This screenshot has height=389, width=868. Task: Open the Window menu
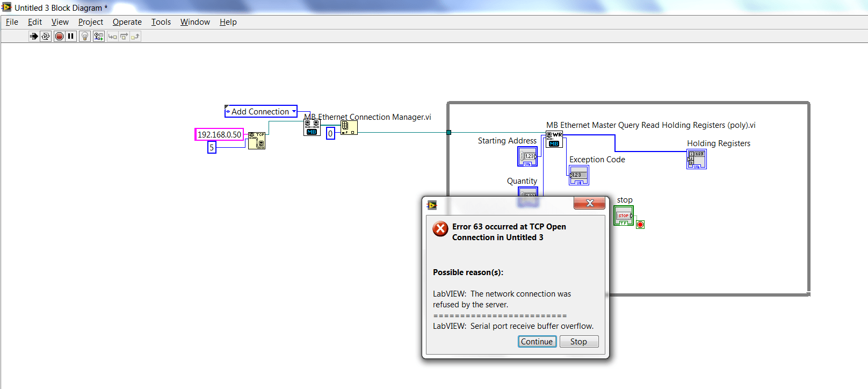[x=195, y=22]
